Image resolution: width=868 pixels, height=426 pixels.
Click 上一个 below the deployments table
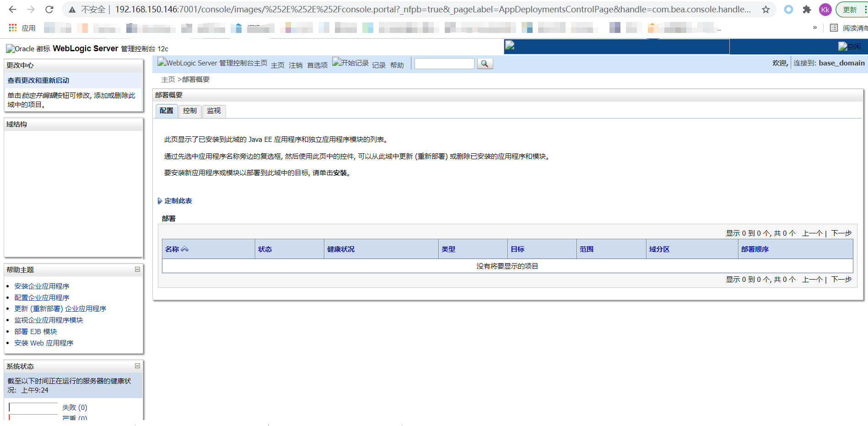(x=813, y=279)
